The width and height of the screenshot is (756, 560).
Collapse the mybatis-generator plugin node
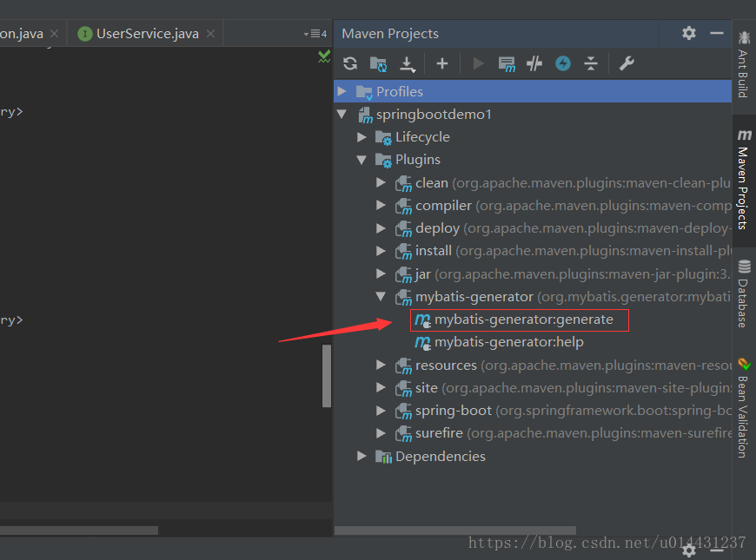coord(381,296)
